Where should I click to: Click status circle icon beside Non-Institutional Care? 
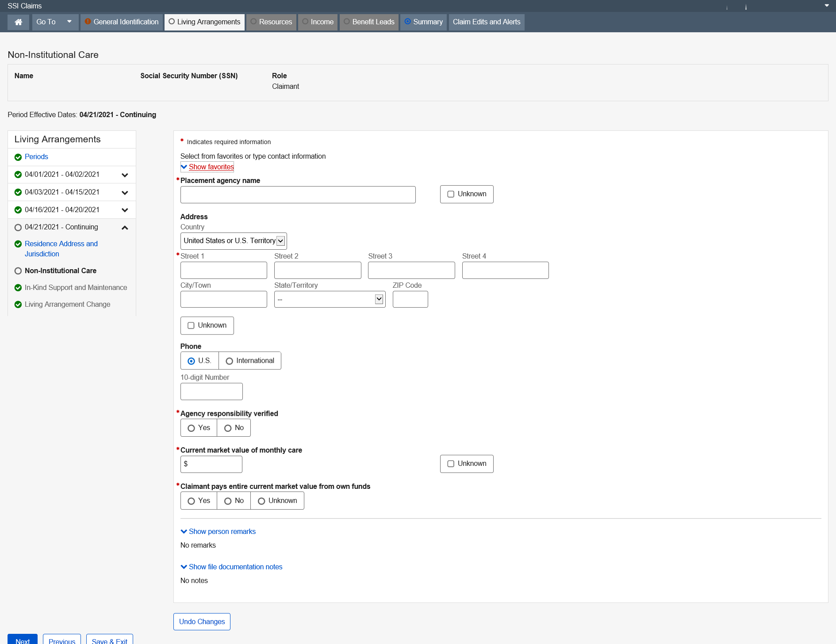[18, 271]
